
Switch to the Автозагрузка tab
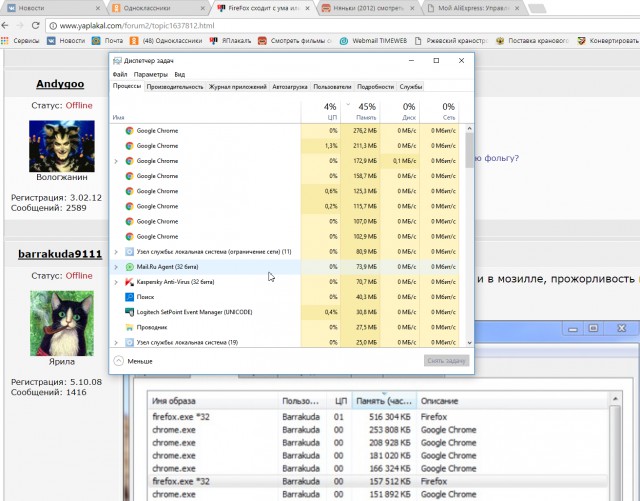point(290,87)
